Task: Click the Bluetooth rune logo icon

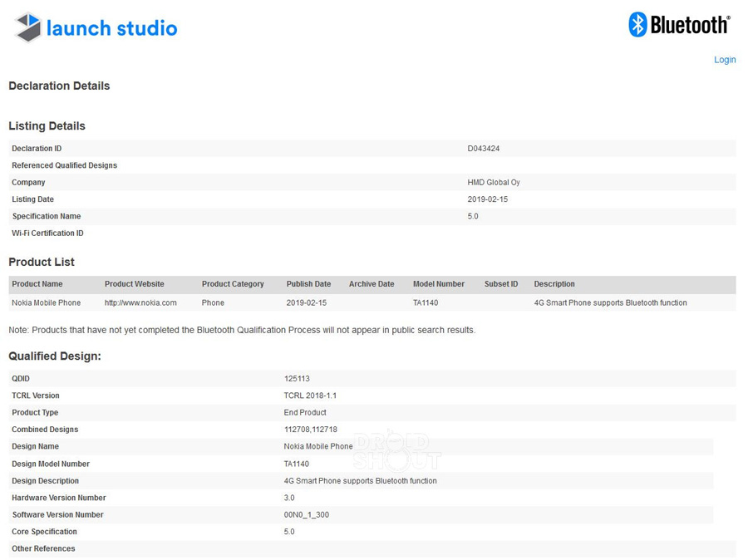Action: pyautogui.click(x=637, y=24)
